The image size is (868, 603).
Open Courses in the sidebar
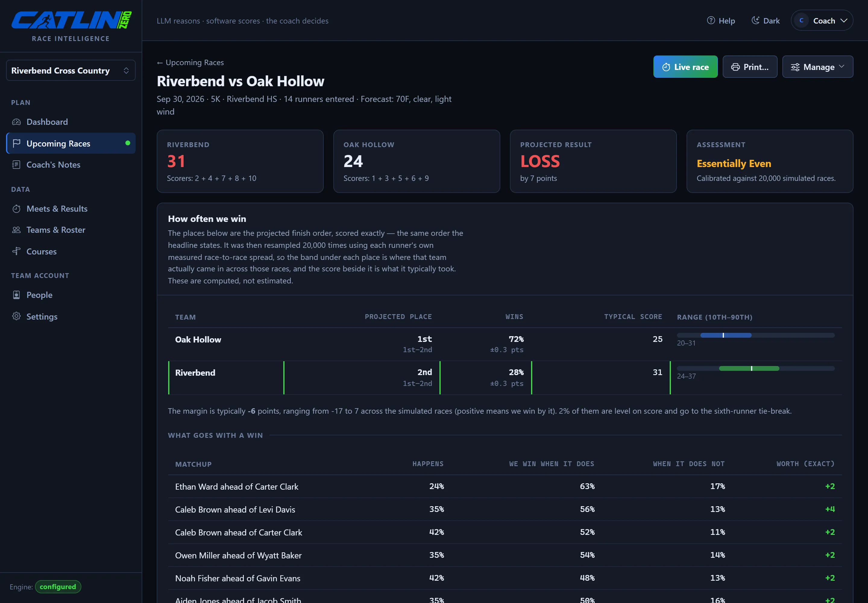[x=71, y=251]
